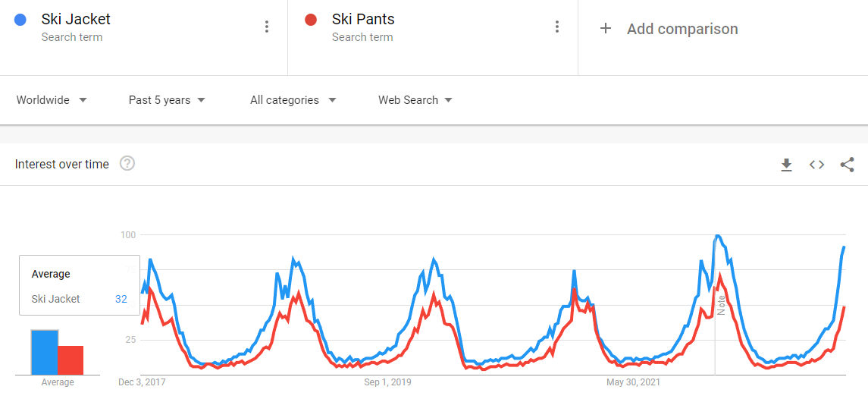
Task: Edit the Ski Jacket search term
Action: pyautogui.click(x=76, y=20)
